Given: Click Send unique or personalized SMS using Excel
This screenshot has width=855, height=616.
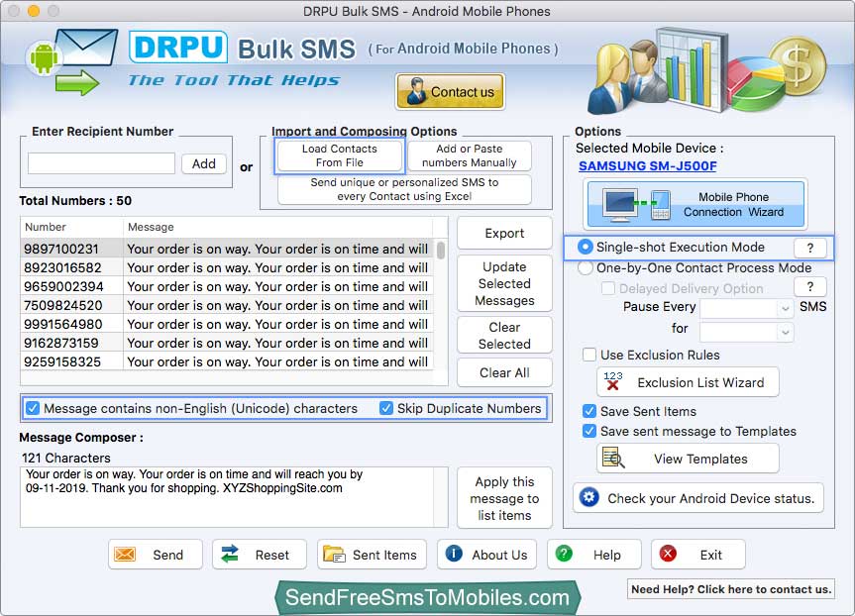Looking at the screenshot, I should pyautogui.click(x=404, y=189).
